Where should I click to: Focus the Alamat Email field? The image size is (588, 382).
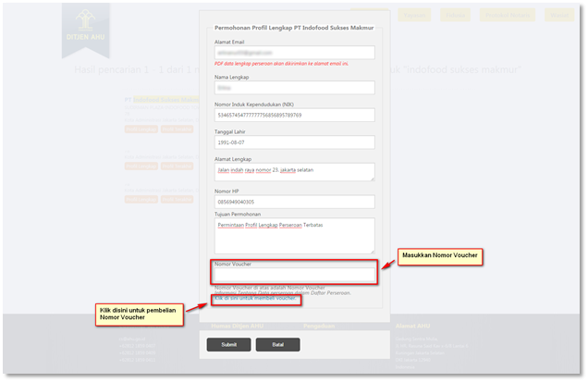pyautogui.click(x=294, y=54)
